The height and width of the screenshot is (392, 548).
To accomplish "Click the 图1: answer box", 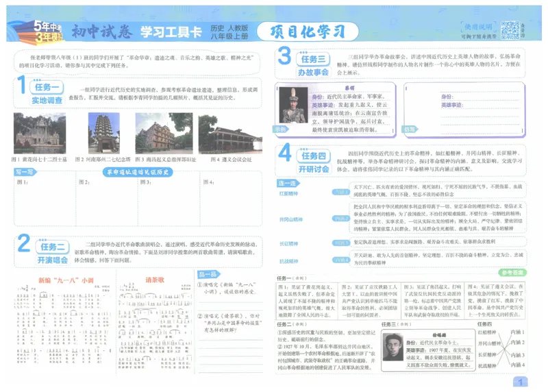I will (45, 199).
